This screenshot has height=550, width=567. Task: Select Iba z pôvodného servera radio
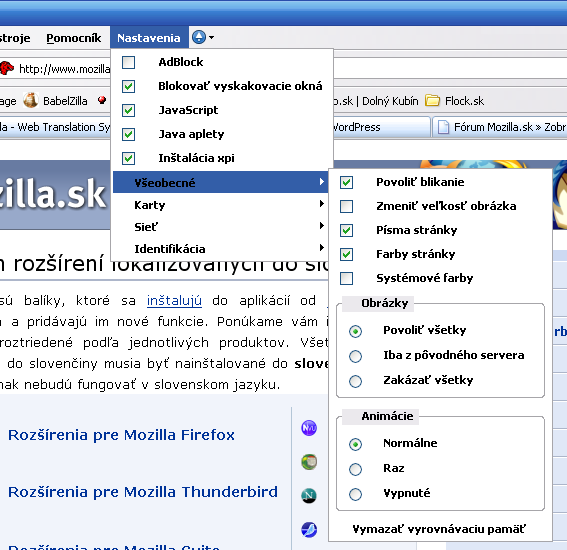click(x=355, y=356)
